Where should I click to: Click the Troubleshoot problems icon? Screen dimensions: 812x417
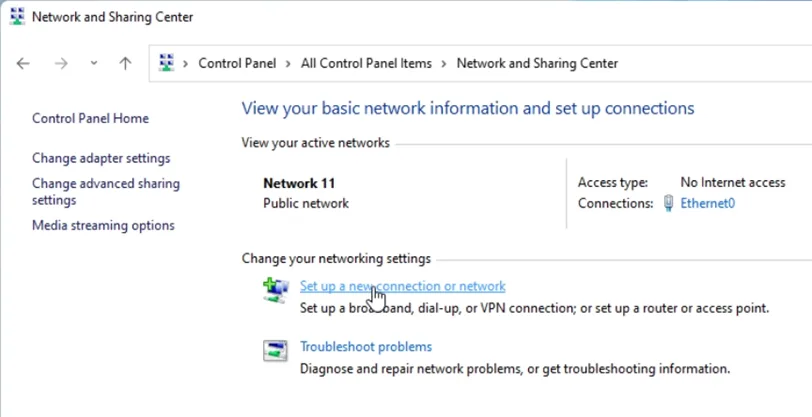pyautogui.click(x=275, y=351)
